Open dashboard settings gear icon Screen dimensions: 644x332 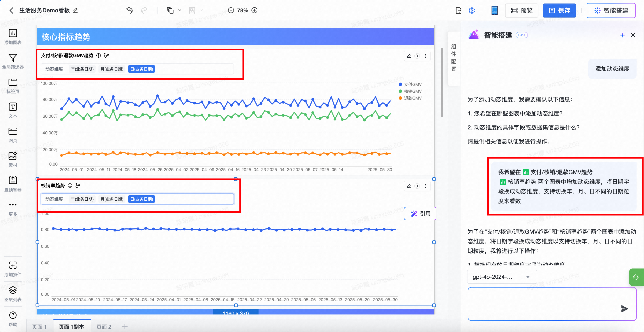click(471, 11)
